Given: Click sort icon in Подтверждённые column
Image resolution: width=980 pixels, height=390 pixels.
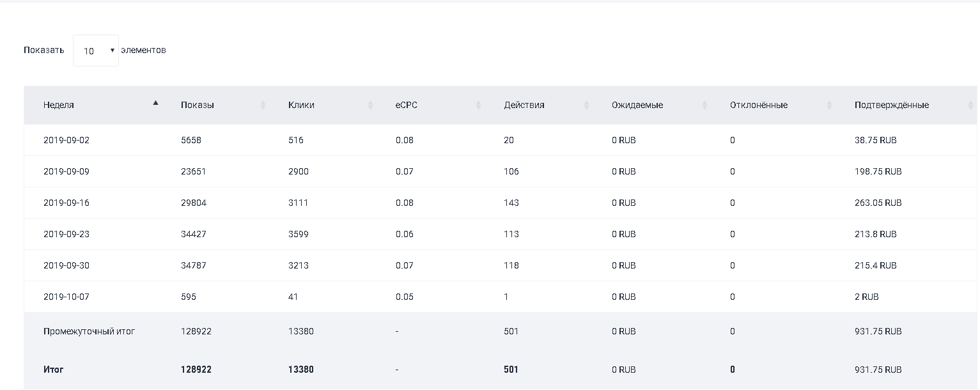Looking at the screenshot, I should point(970,105).
